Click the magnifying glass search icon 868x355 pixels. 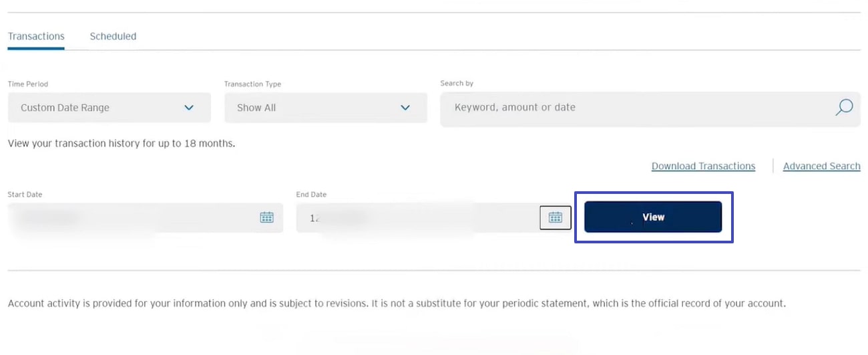pos(844,107)
